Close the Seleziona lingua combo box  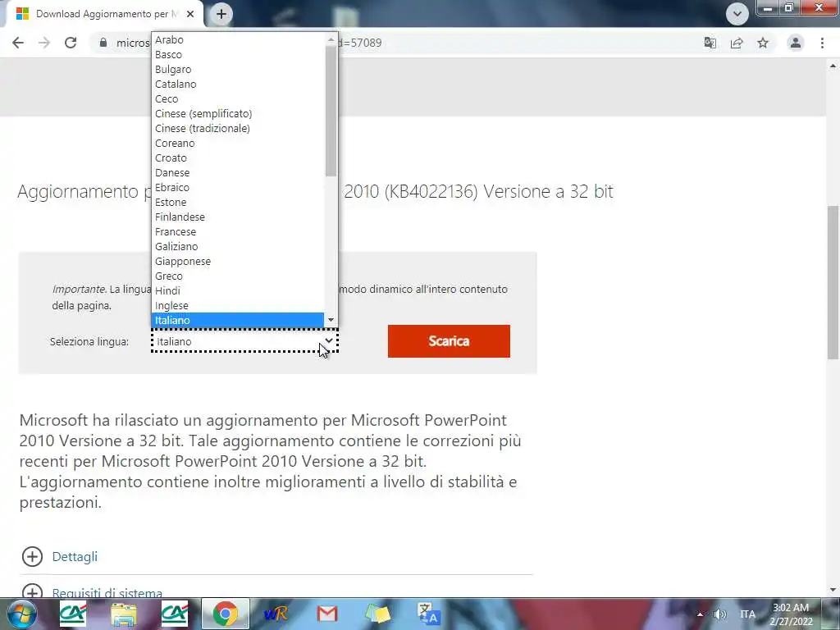pos(244,341)
